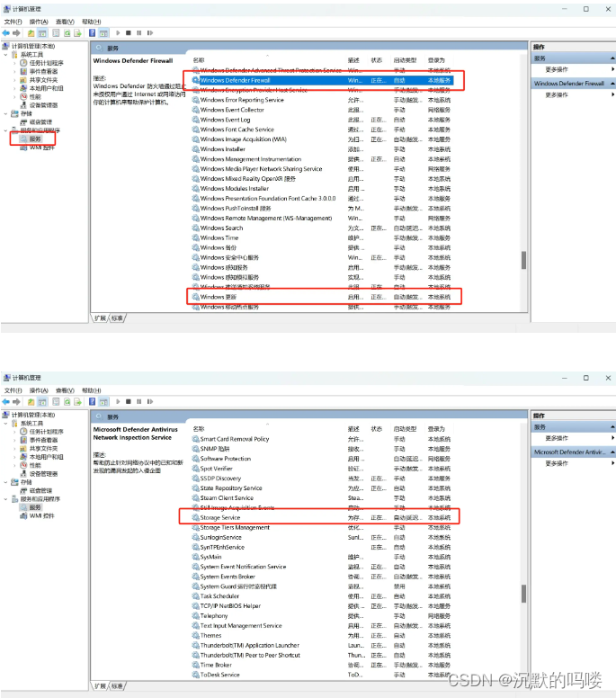The width and height of the screenshot is (616, 698).
Task: Switch to the 扩展 tab in the top window
Action: point(101,318)
